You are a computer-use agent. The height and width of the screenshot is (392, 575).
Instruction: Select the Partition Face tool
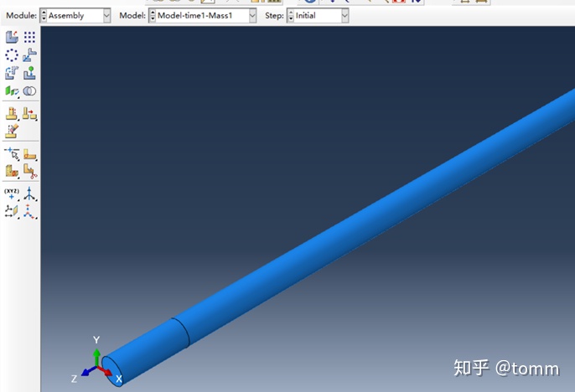(29, 154)
